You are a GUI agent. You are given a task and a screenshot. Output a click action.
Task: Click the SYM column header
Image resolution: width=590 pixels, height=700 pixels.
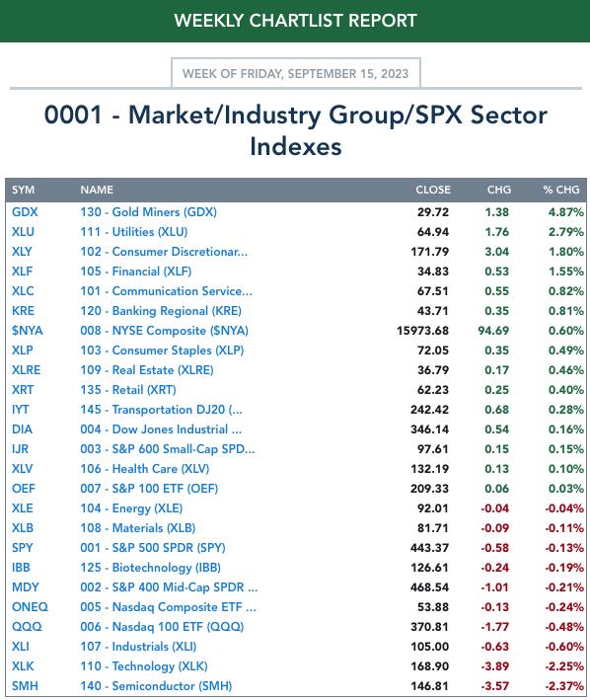click(24, 190)
